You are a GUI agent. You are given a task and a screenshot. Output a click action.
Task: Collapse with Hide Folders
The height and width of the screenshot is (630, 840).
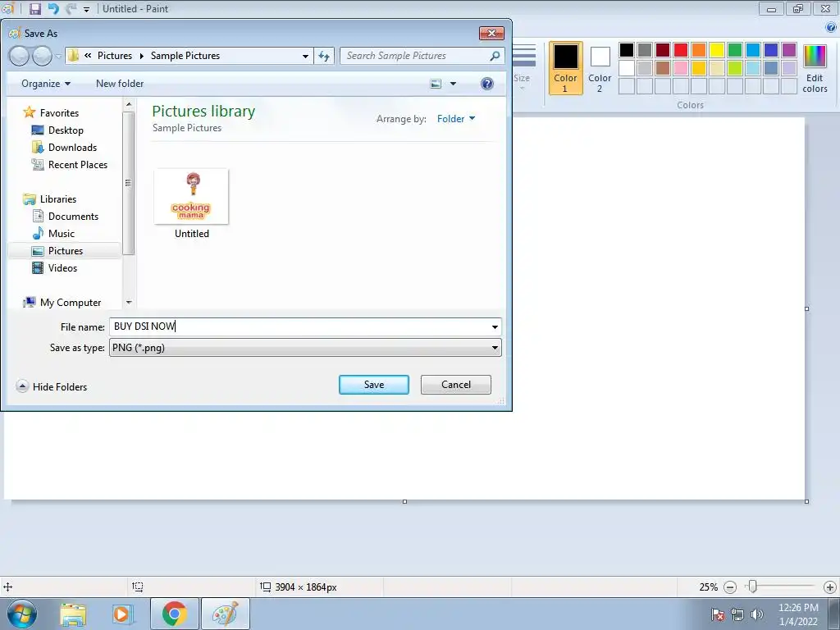(52, 387)
